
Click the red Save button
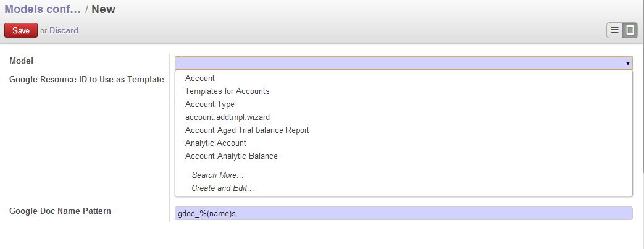click(21, 30)
